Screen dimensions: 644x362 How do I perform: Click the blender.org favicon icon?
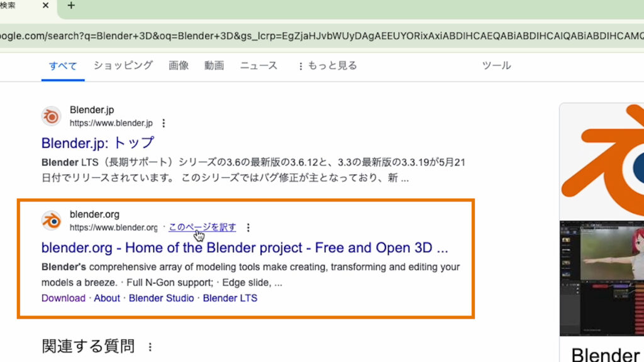(52, 221)
